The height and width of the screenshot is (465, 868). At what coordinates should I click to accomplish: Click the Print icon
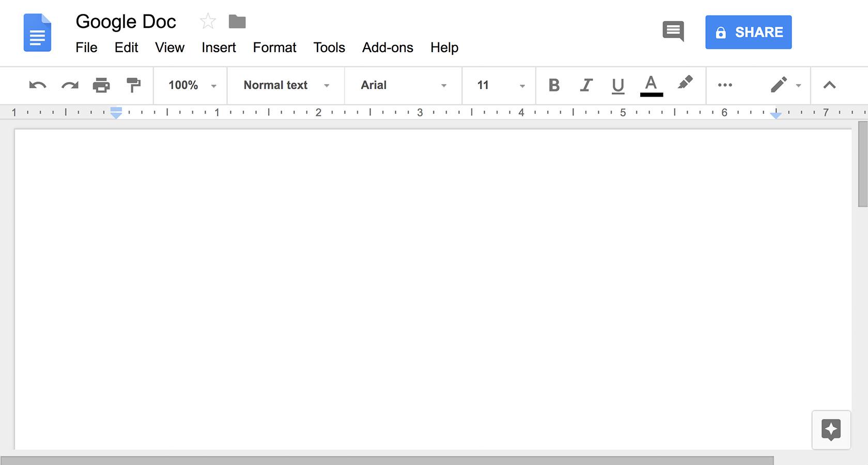click(x=101, y=85)
